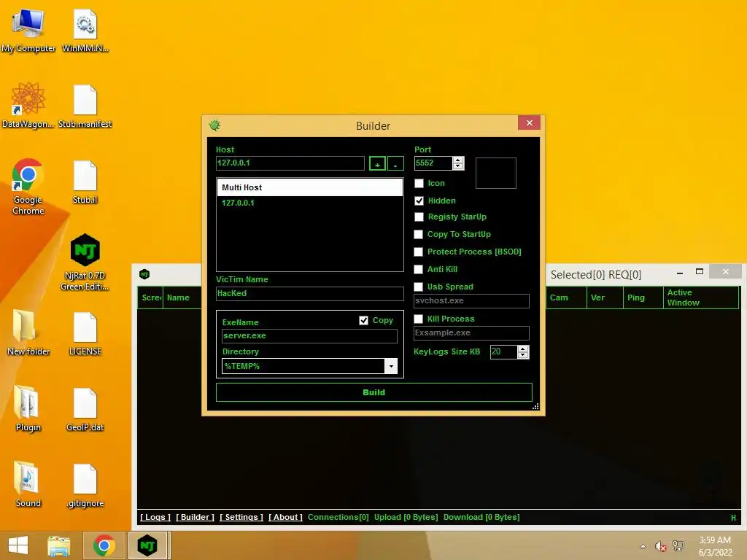
Task: Minimize the main window behind Builder
Action: pyautogui.click(x=680, y=273)
